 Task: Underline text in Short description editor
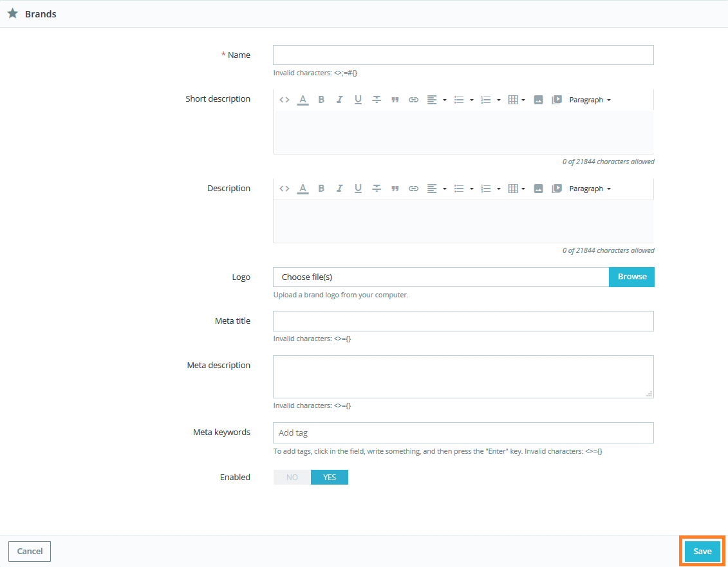click(x=358, y=100)
